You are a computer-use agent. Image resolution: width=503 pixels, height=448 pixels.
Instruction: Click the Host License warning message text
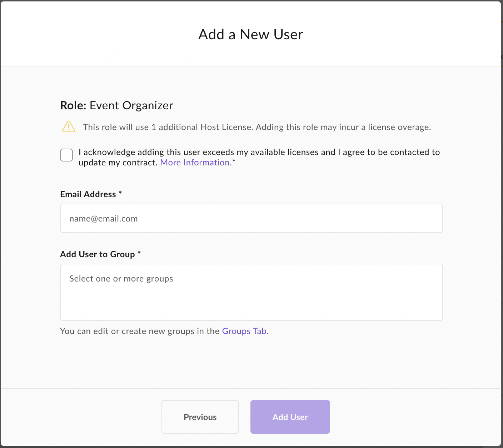click(x=257, y=127)
